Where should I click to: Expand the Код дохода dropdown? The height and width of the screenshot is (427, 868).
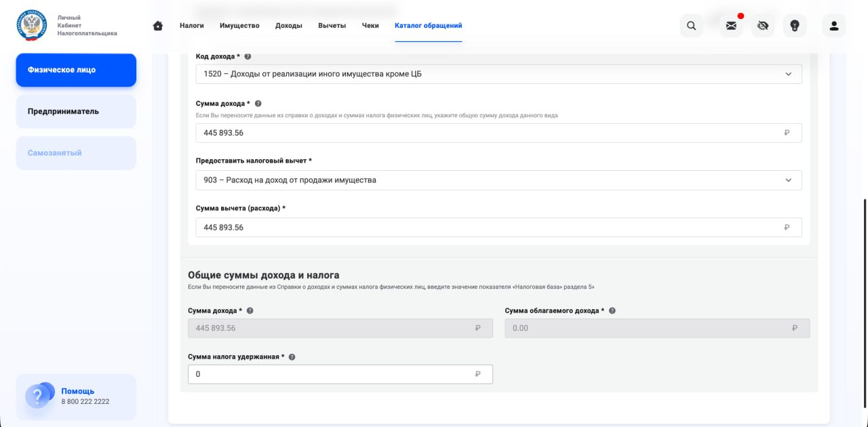point(788,74)
